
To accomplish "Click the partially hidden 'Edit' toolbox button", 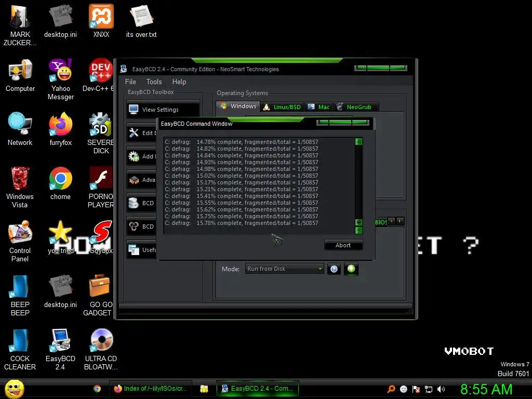I will coord(141,133).
